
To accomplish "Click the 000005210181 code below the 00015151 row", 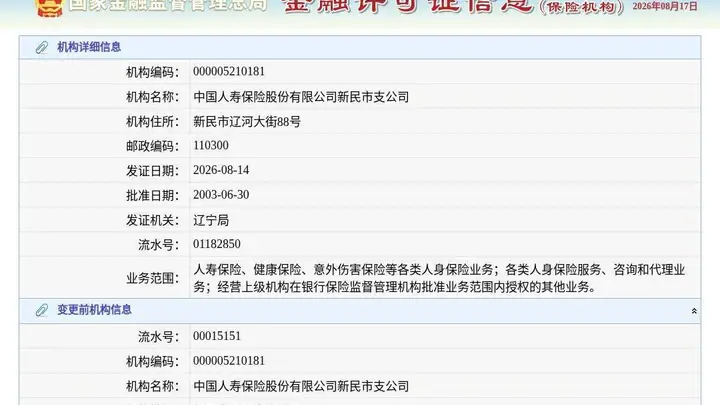I will [229, 361].
